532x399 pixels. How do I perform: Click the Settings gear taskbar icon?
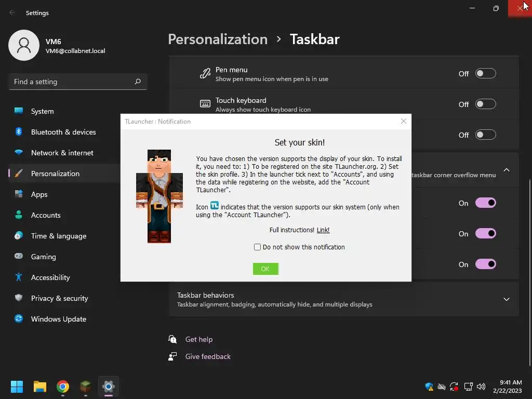(x=109, y=387)
